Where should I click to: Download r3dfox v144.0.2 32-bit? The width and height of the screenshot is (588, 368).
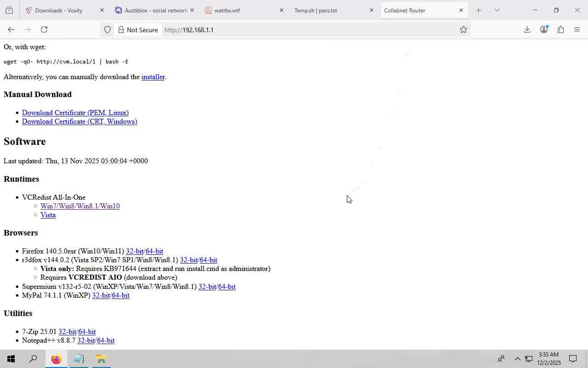(x=189, y=260)
